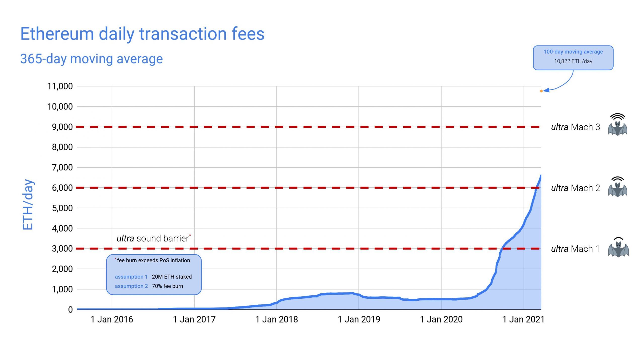
Task: Click the 'ultra Mach 2' label
Action: click(575, 188)
